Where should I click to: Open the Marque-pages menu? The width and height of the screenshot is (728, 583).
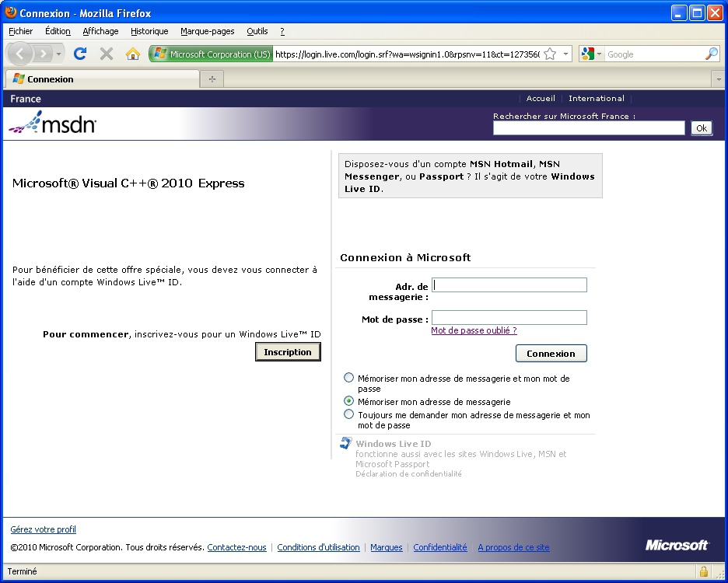(x=207, y=31)
